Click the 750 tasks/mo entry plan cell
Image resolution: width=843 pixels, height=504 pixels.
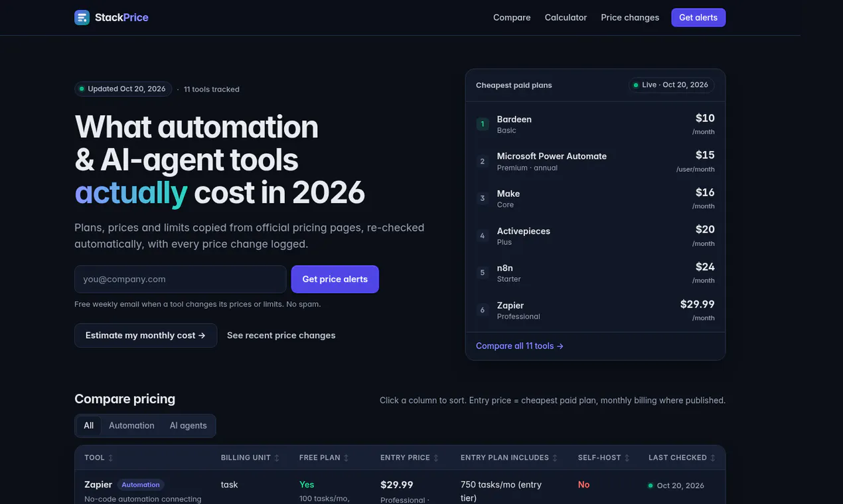(501, 491)
